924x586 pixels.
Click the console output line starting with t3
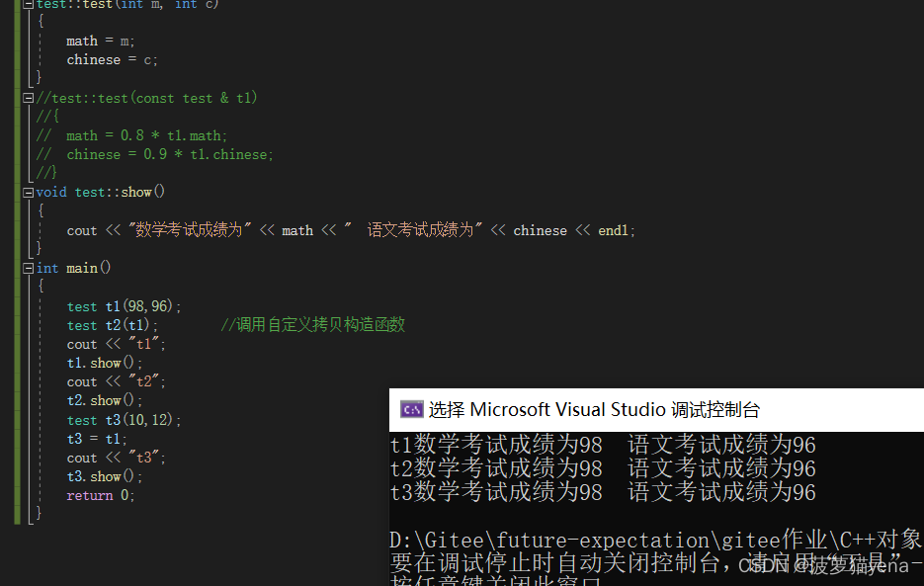tap(603, 492)
